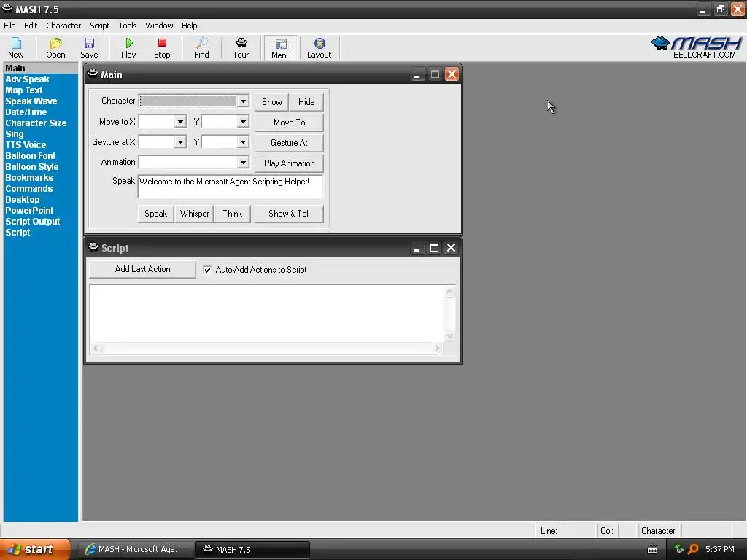Minimize the Script child window
The image size is (747, 560).
pos(417,248)
